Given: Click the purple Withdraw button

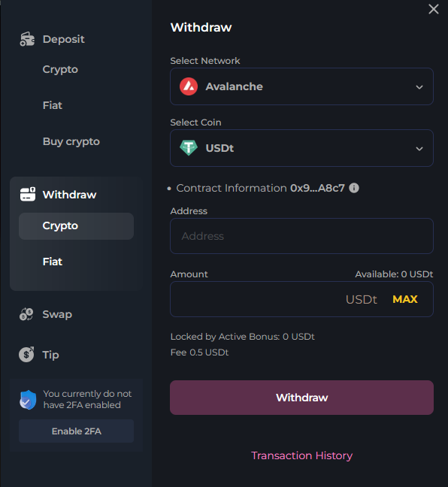Looking at the screenshot, I should (301, 398).
